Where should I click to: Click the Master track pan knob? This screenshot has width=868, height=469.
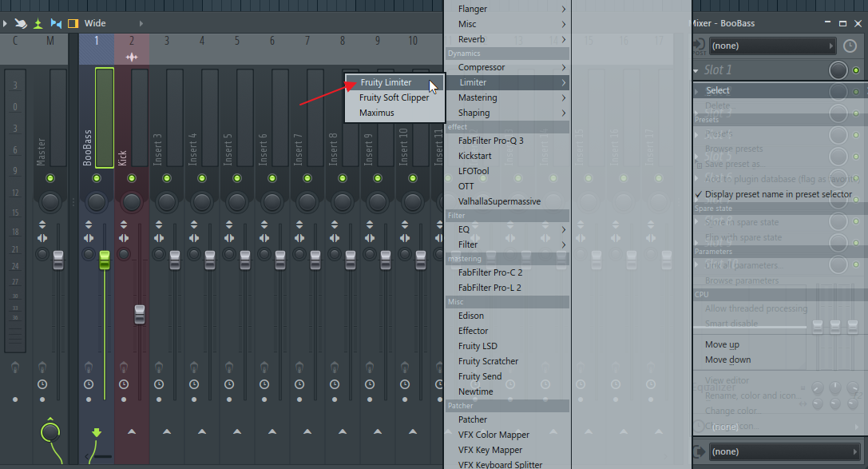click(x=50, y=202)
